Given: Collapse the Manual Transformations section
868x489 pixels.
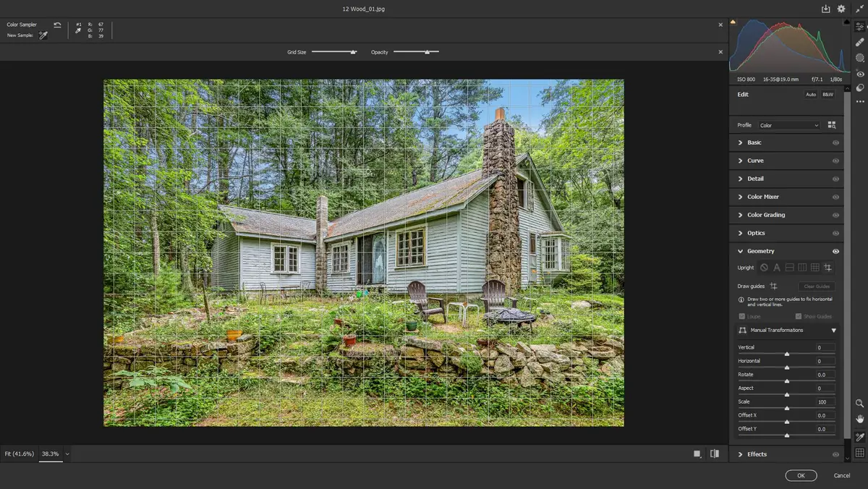Looking at the screenshot, I should tap(833, 331).
